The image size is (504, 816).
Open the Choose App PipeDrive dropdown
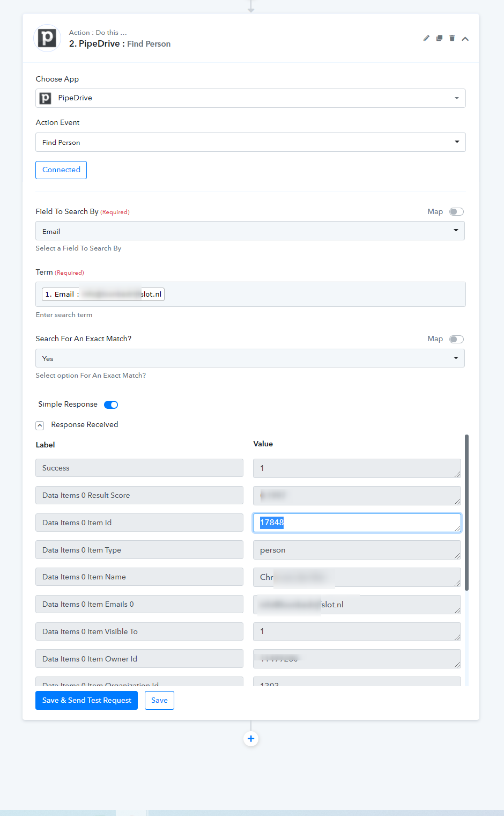pyautogui.click(x=250, y=98)
